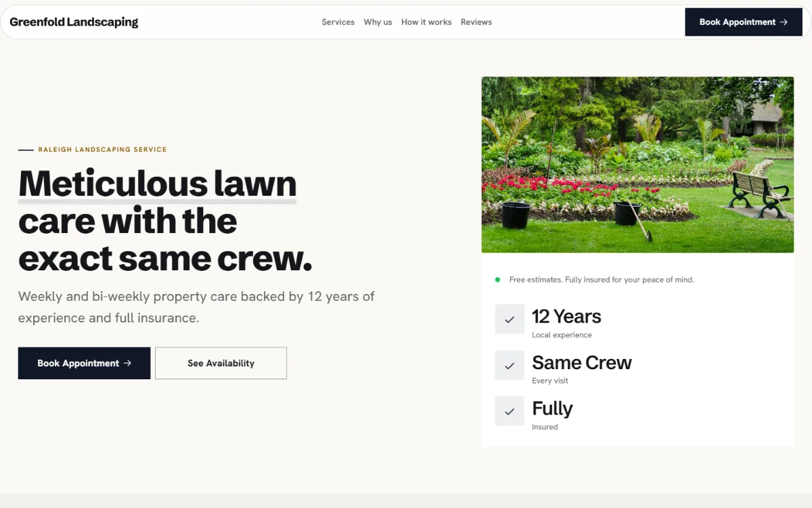The height and width of the screenshot is (508, 812).
Task: Open the garden landscaping photo
Action: pyautogui.click(x=637, y=165)
